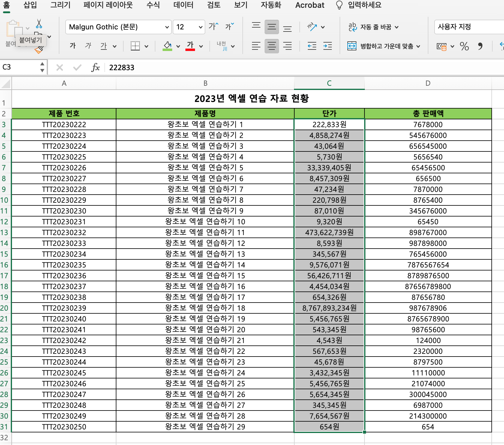Open the Acrobat tab

point(310,5)
